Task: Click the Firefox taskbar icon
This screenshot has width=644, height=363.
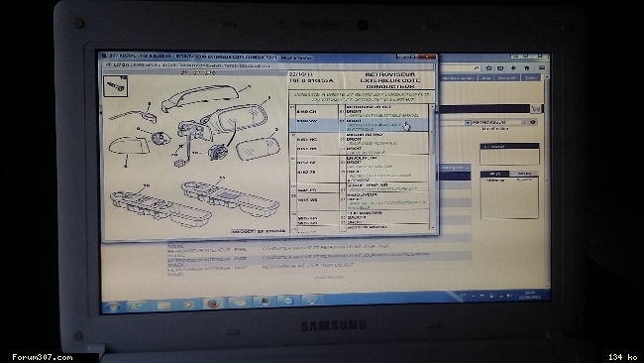Action: (x=213, y=304)
